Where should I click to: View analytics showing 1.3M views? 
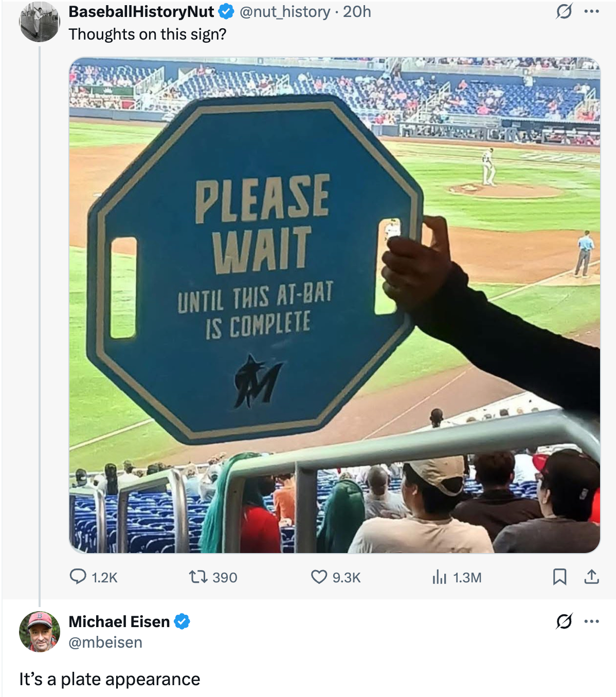tap(440, 577)
